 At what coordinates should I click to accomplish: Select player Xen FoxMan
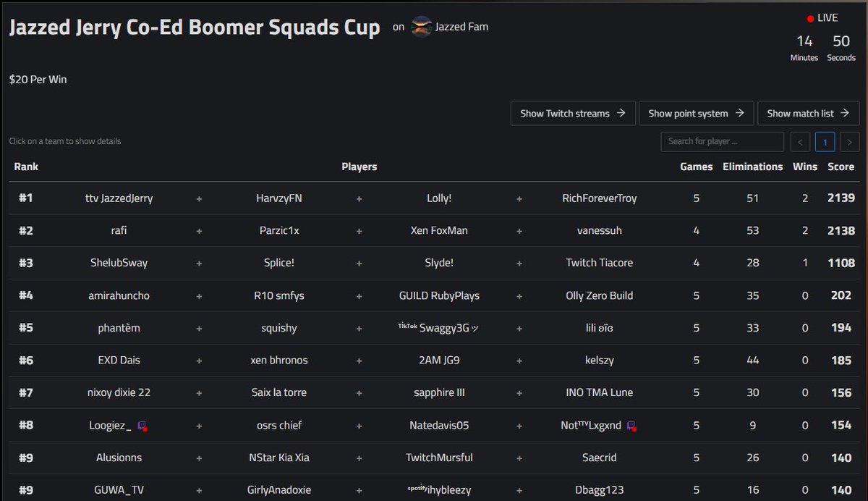[439, 231]
